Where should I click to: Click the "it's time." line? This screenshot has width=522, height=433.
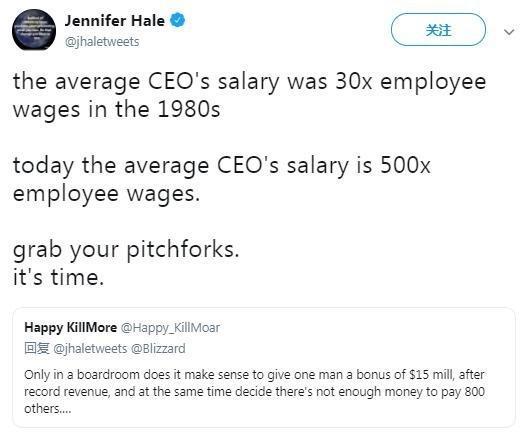pos(58,277)
